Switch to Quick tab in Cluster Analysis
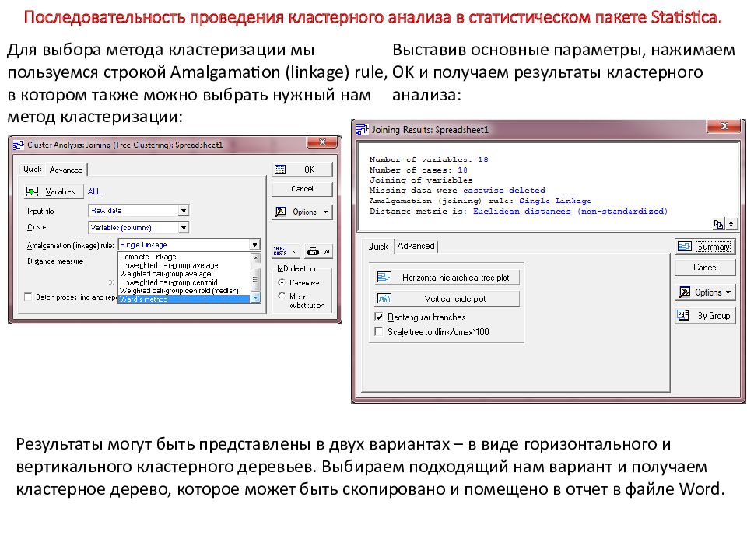The image size is (747, 560). 33,169
